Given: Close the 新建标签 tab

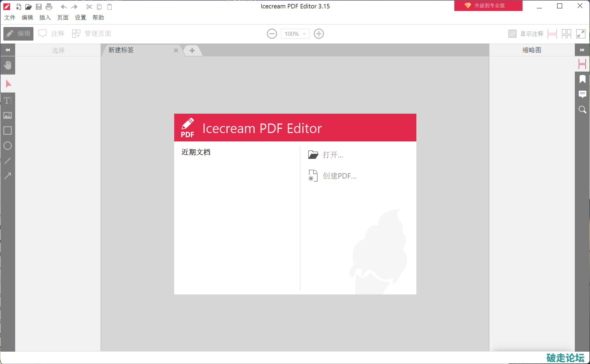Looking at the screenshot, I should (x=176, y=51).
